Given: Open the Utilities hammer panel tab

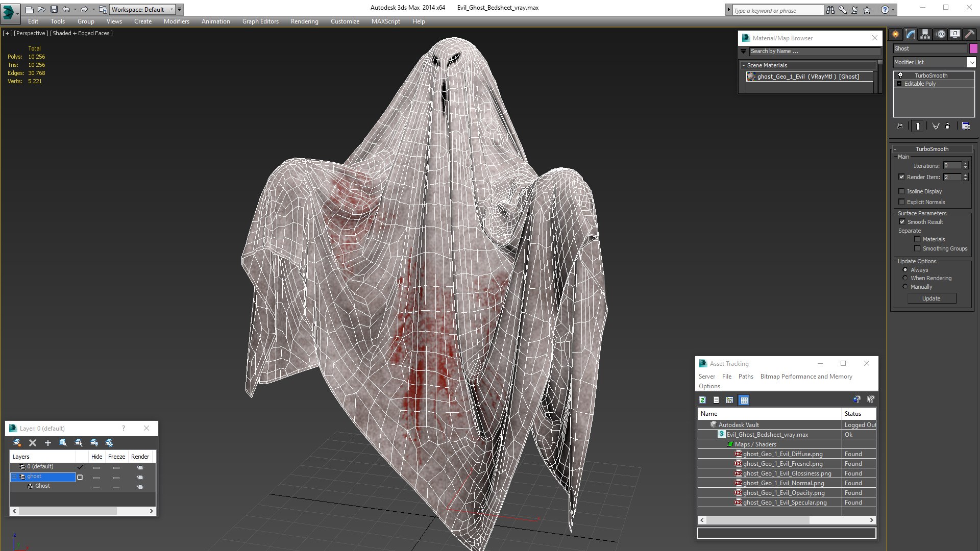Looking at the screenshot, I should 969,34.
